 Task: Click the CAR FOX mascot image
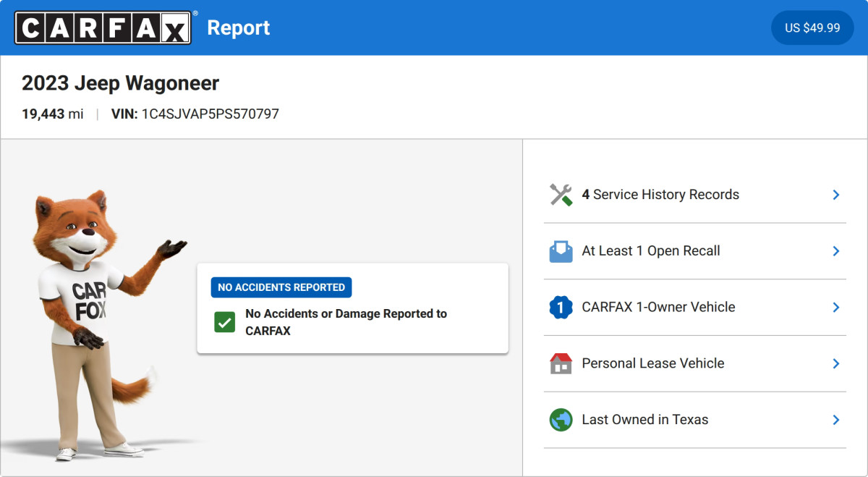(101, 326)
